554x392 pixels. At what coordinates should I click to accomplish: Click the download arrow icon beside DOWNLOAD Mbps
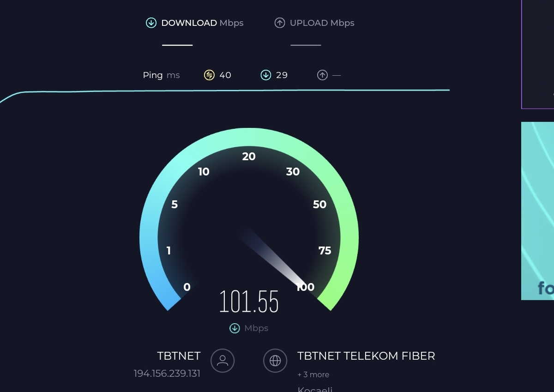pos(151,23)
